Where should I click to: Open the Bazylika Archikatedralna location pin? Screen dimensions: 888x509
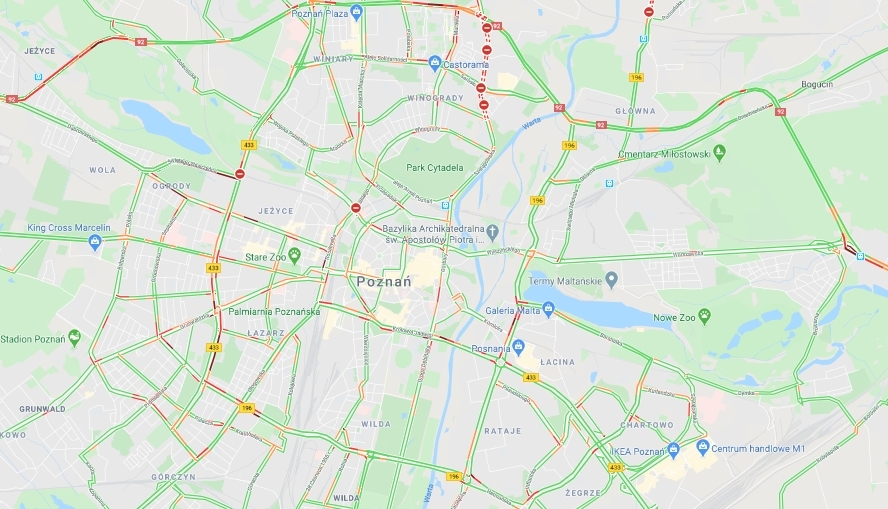tap(493, 232)
